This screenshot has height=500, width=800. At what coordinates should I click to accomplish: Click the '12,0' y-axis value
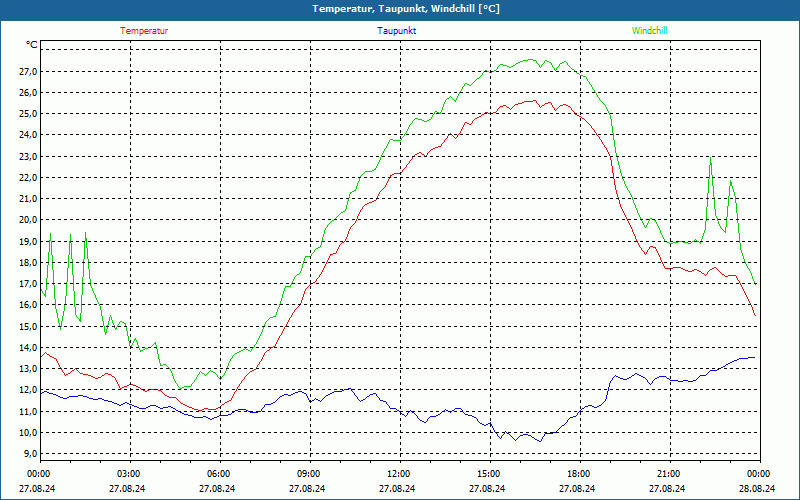28,390
